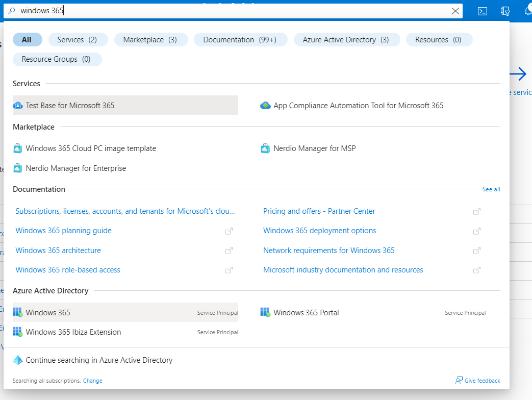This screenshot has width=532, height=400.
Task: Select Windows 365 architecture documentation
Action: point(58,250)
